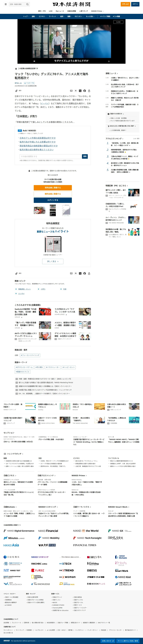Viewport: 143px width, 644px height.
Task: Click the 質問 button in Ask! NIKKEI
Action: pos(85,156)
